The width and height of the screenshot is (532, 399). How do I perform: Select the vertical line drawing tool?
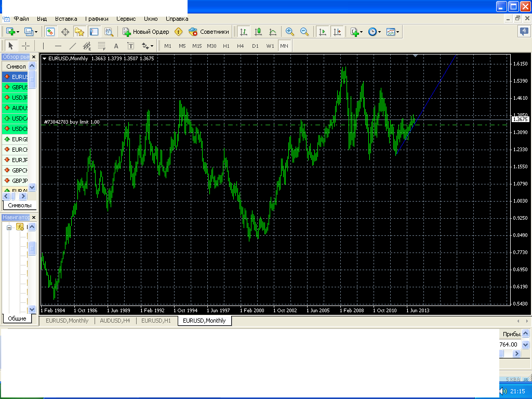(x=44, y=46)
